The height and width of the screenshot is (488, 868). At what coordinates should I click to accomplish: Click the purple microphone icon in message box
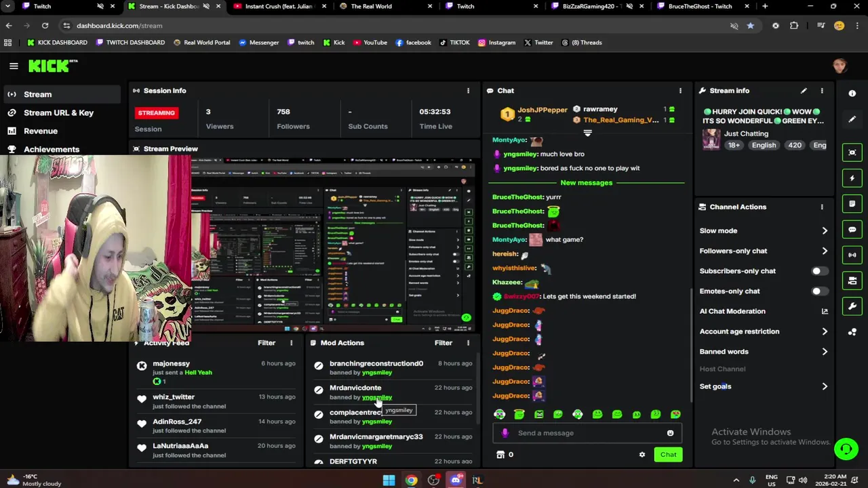click(505, 433)
